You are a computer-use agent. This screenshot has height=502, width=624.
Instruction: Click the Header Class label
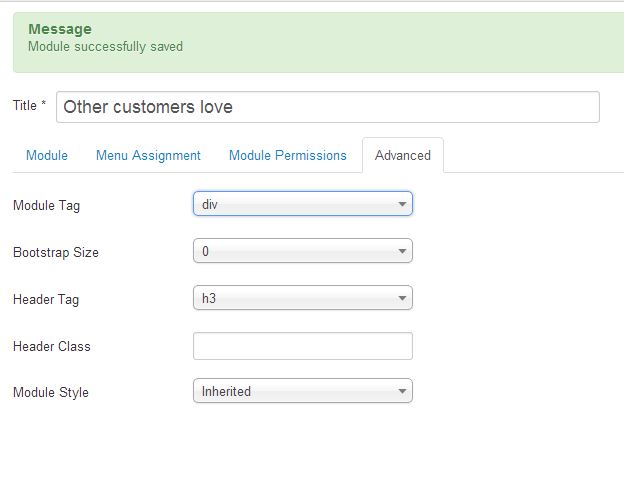[x=51, y=346]
